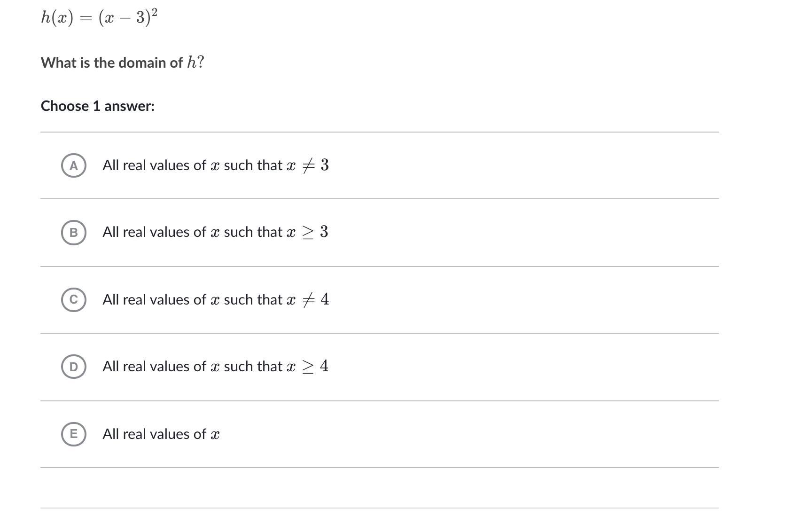Click the function definition h(x) = (x − 3)²
811x532 pixels.
click(99, 17)
